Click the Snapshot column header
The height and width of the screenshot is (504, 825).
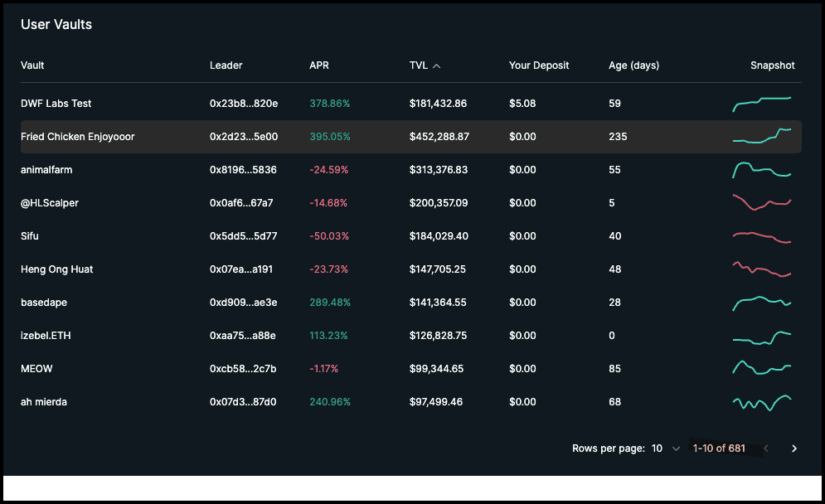pyautogui.click(x=773, y=65)
